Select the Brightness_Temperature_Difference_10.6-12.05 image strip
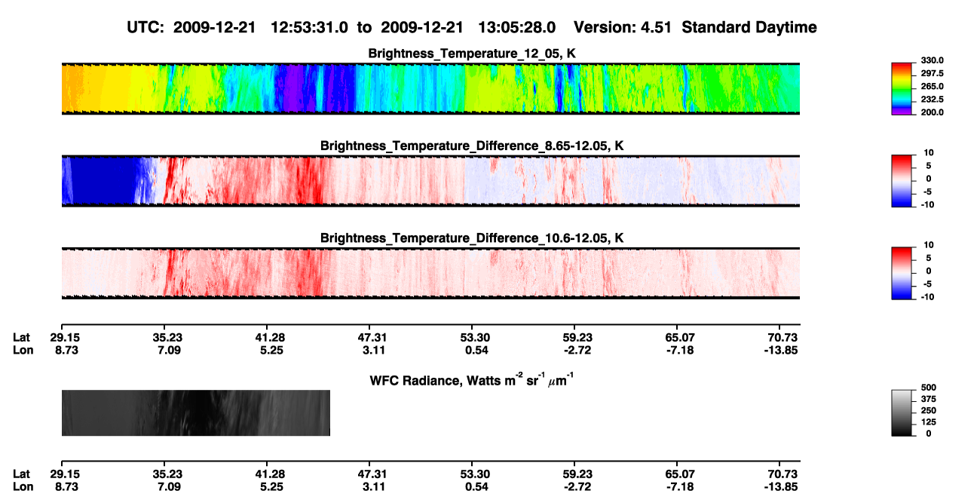Image resolution: width=980 pixels, height=503 pixels. point(430,274)
